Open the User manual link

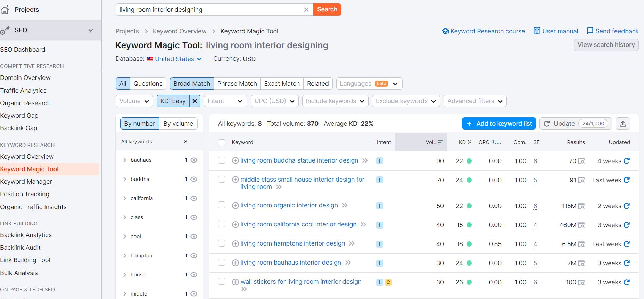pyautogui.click(x=556, y=31)
